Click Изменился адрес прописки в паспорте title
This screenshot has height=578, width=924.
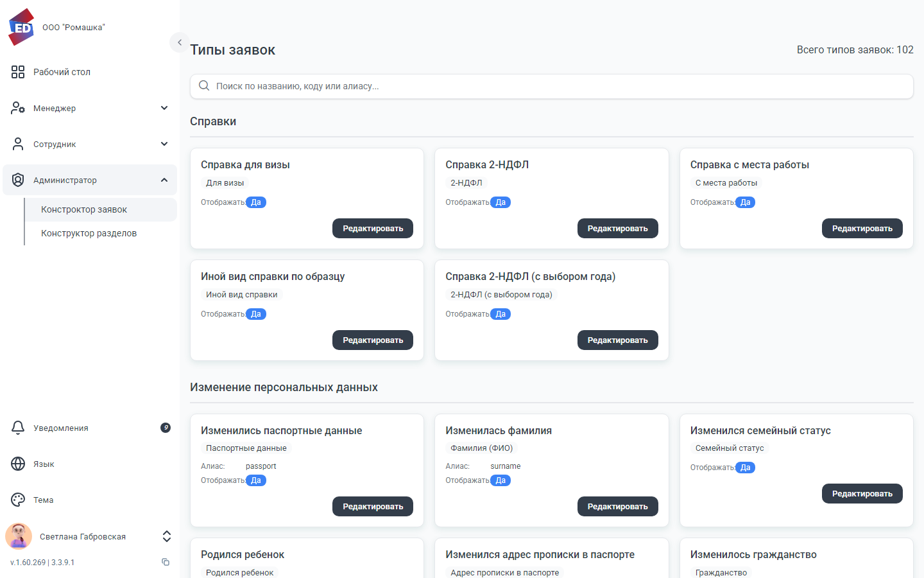coord(540,554)
